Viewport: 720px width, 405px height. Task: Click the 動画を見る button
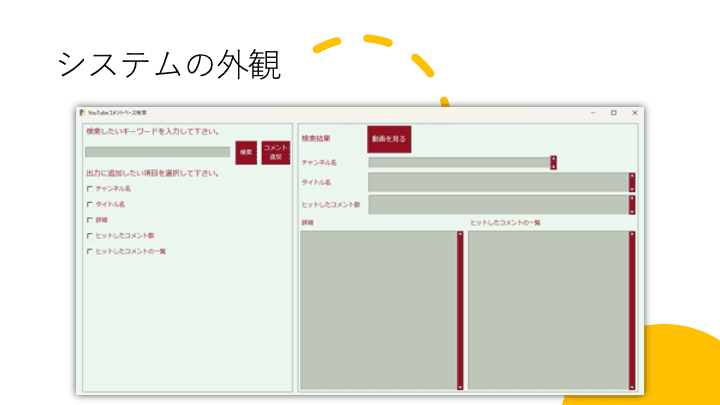(389, 139)
